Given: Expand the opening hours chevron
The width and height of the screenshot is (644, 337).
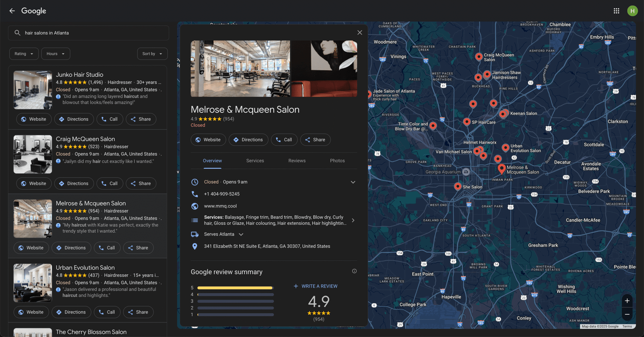Looking at the screenshot, I should click(x=353, y=182).
